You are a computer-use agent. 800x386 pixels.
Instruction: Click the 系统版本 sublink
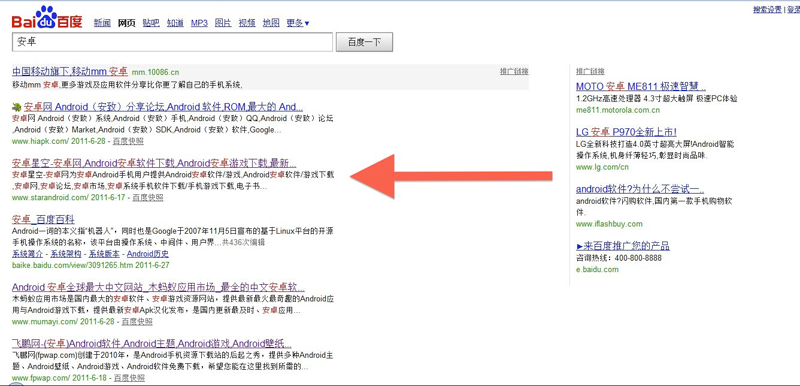click(x=104, y=254)
